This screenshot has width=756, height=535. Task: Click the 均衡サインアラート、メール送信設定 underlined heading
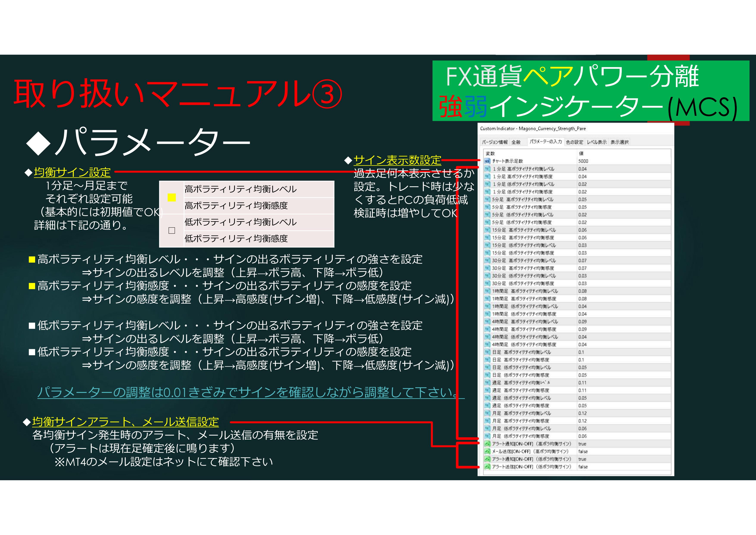(125, 422)
